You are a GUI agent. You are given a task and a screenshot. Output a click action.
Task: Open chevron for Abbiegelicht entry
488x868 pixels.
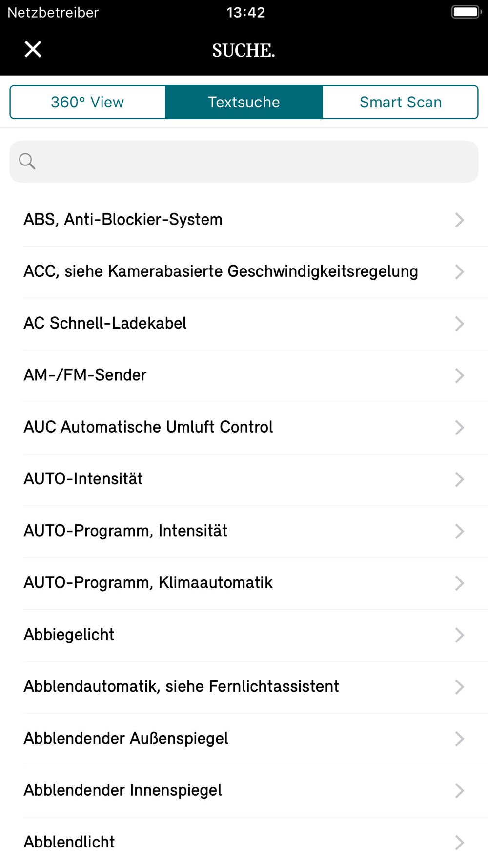point(459,635)
